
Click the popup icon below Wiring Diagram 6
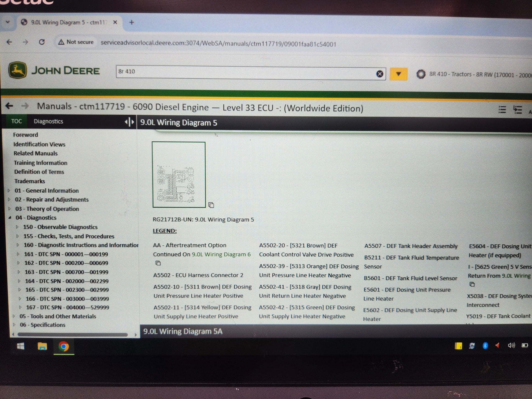coord(158,263)
